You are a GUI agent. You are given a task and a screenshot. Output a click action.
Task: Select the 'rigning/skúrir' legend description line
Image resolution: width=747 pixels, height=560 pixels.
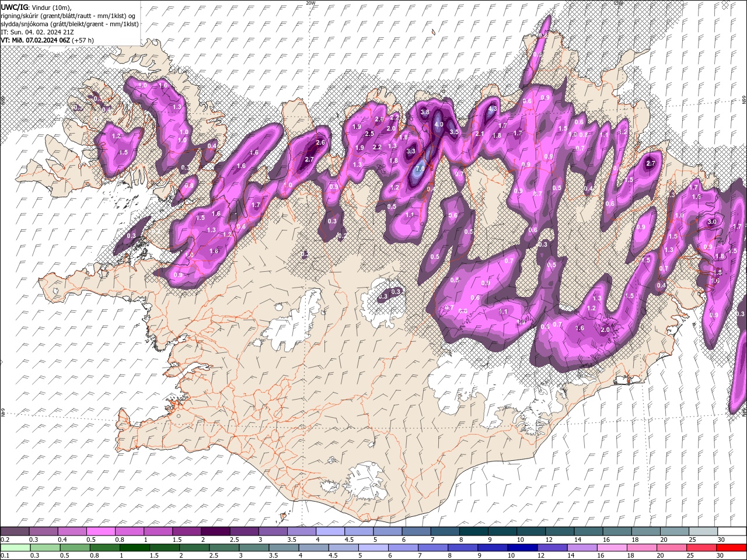[68, 15]
